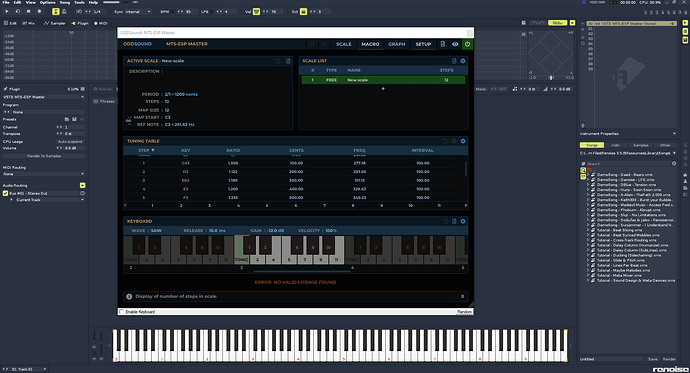690x373 pixels.
Task: Add a new scale with plus icon
Action: point(383,88)
